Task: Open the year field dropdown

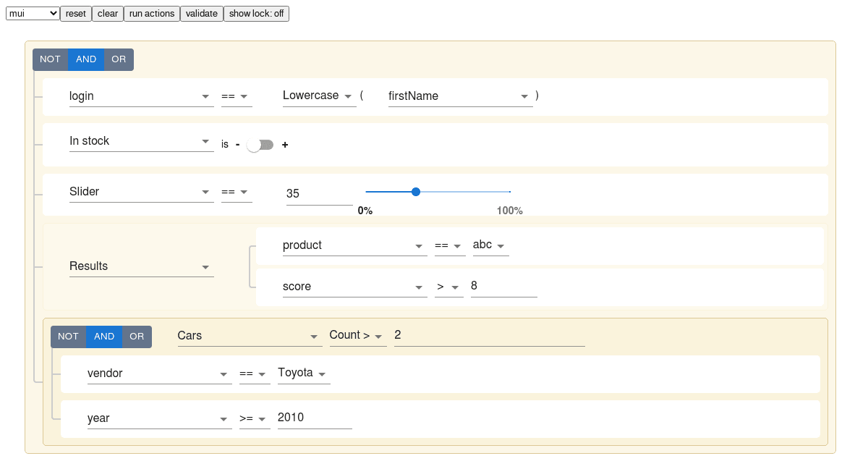Action: [x=159, y=418]
